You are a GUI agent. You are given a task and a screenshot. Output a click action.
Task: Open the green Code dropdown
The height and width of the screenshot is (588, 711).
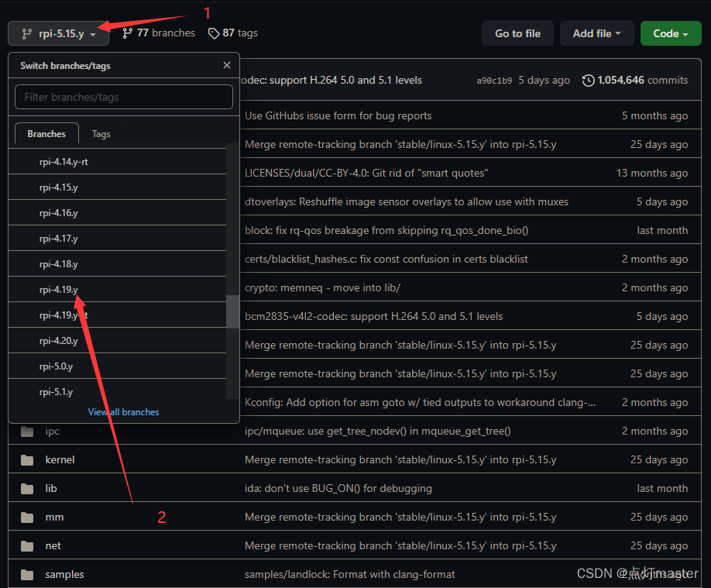(x=671, y=33)
